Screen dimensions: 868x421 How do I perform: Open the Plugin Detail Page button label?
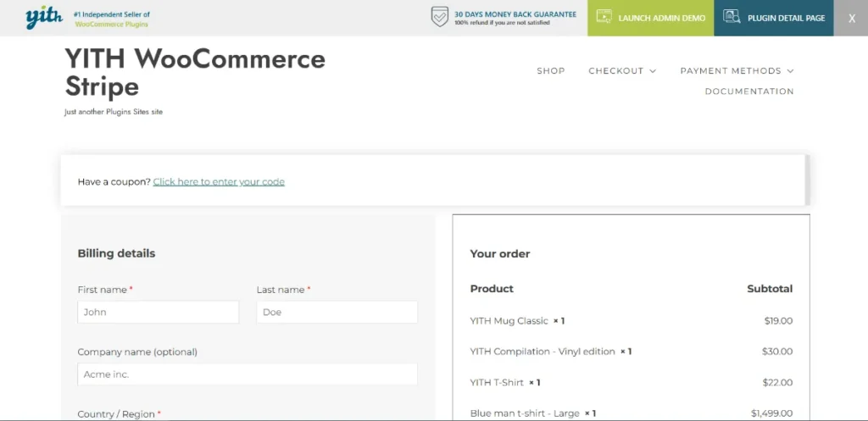tap(786, 18)
